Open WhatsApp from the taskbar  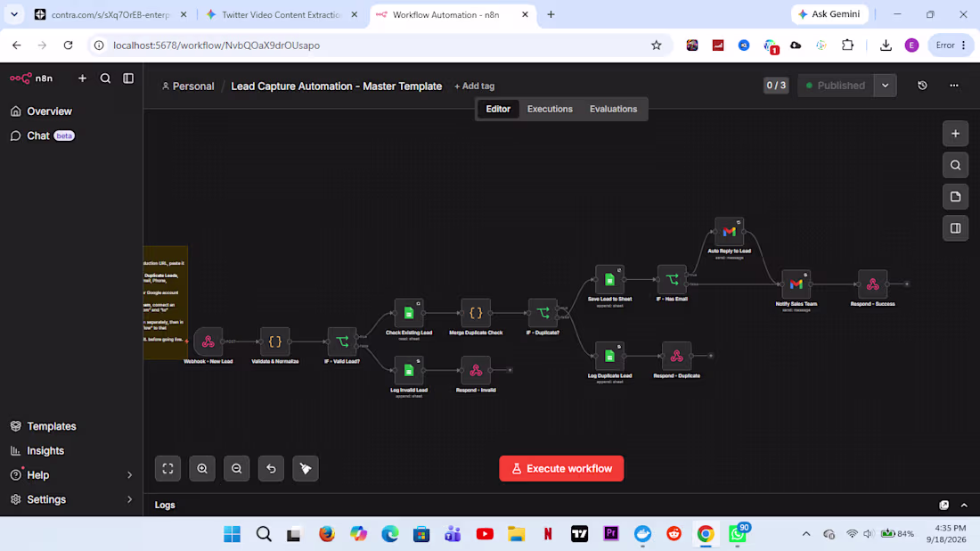click(x=738, y=534)
